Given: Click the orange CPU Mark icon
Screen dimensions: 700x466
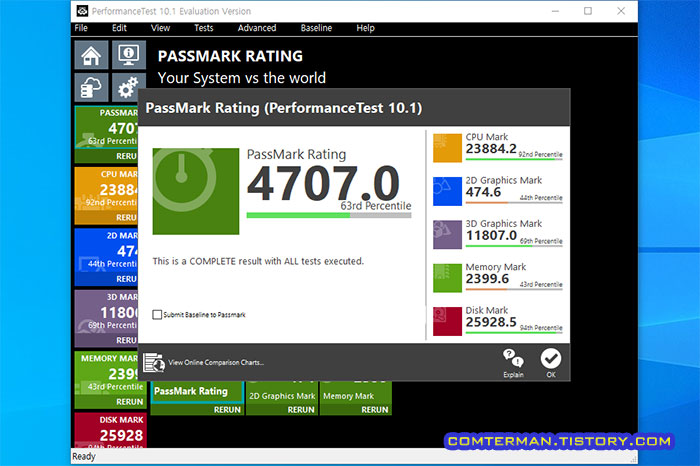Looking at the screenshot, I should [447, 148].
